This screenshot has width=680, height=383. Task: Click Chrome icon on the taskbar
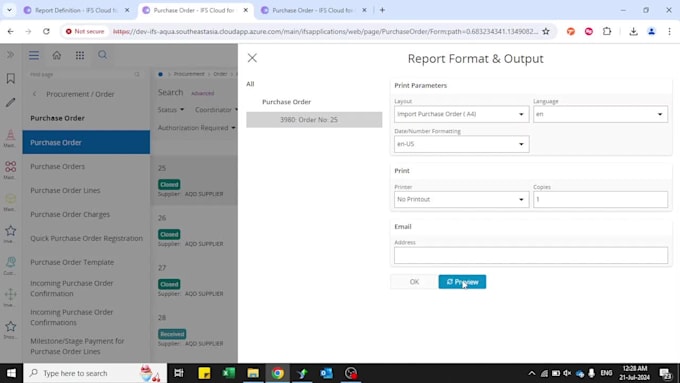[x=278, y=373]
